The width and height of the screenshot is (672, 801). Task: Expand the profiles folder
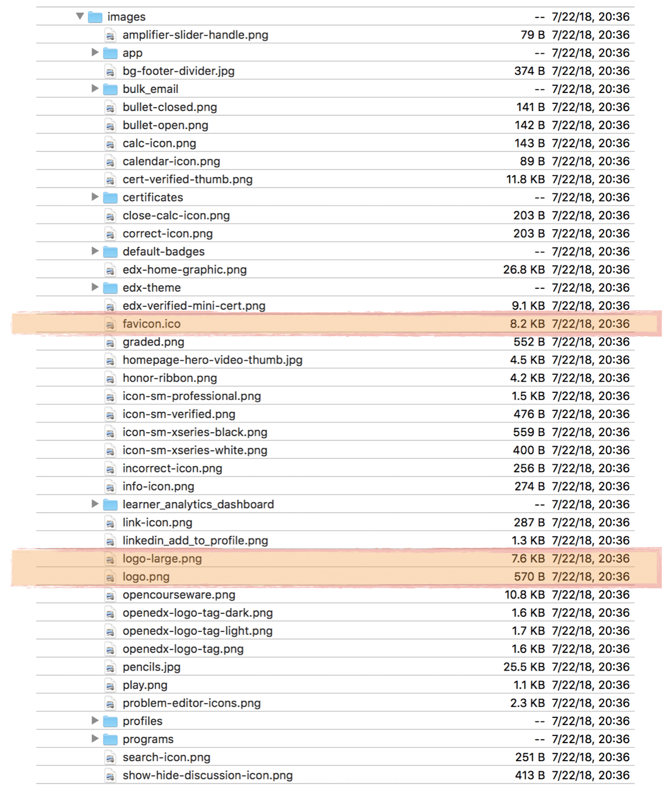coord(95,721)
